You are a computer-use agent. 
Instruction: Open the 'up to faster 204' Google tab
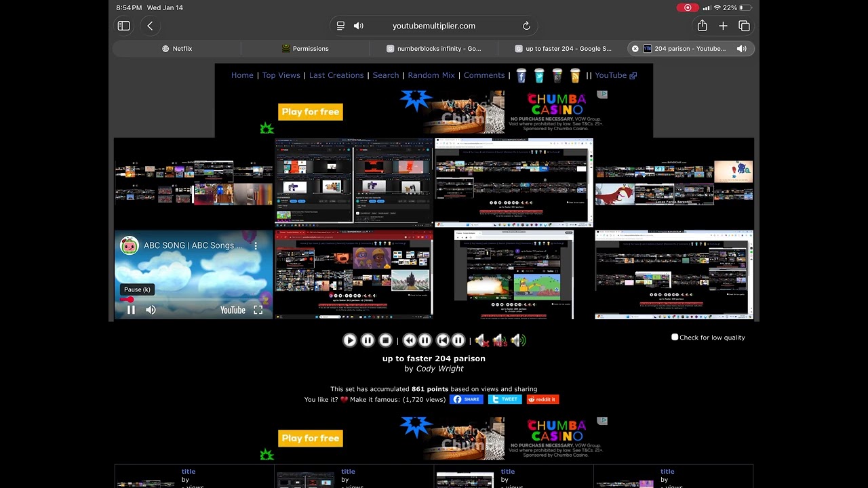point(563,49)
